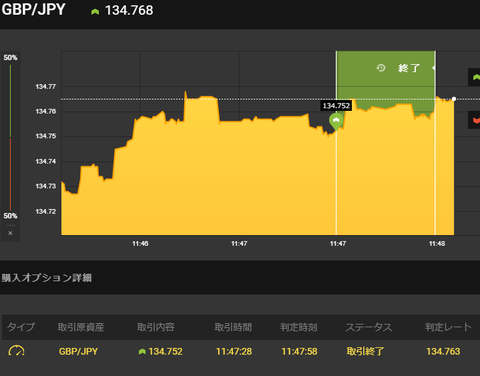Click the current rate 134.768
This screenshot has width=480, height=376.
pyautogui.click(x=129, y=10)
